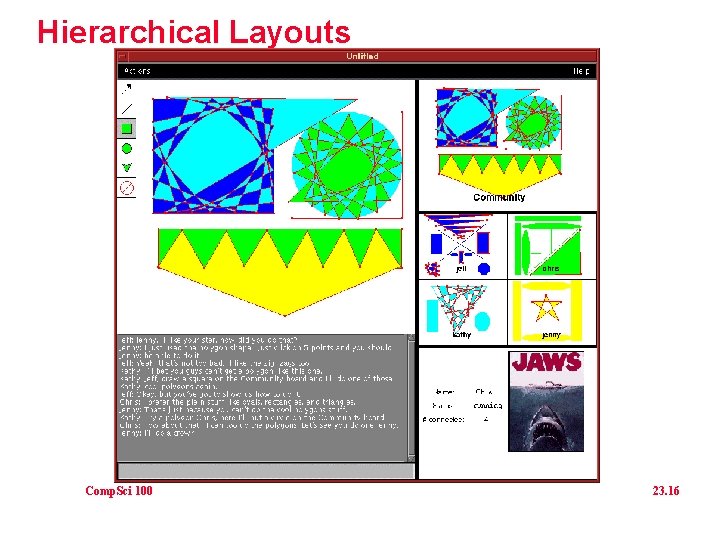Image resolution: width=720 pixels, height=540 pixels.
Task: Open the Actions menu
Action: (137, 71)
